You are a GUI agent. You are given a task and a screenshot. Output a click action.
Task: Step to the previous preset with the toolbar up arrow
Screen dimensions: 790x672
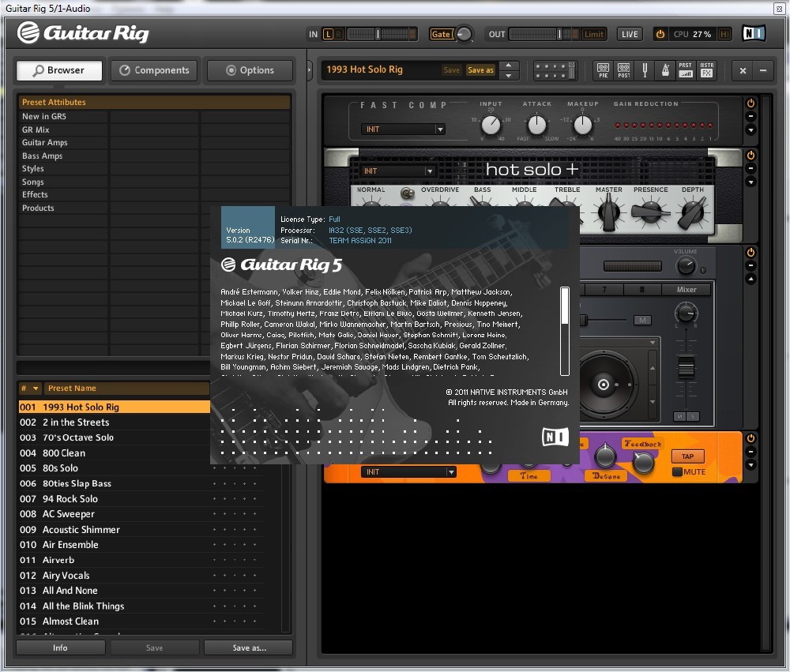coord(509,66)
